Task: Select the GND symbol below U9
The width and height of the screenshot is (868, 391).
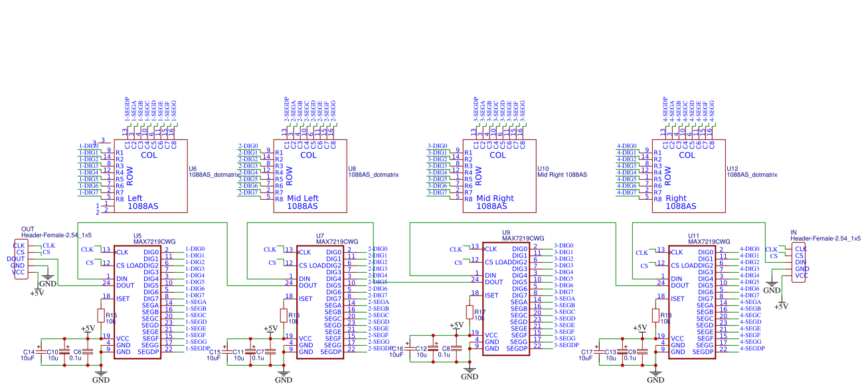Action: (x=470, y=374)
